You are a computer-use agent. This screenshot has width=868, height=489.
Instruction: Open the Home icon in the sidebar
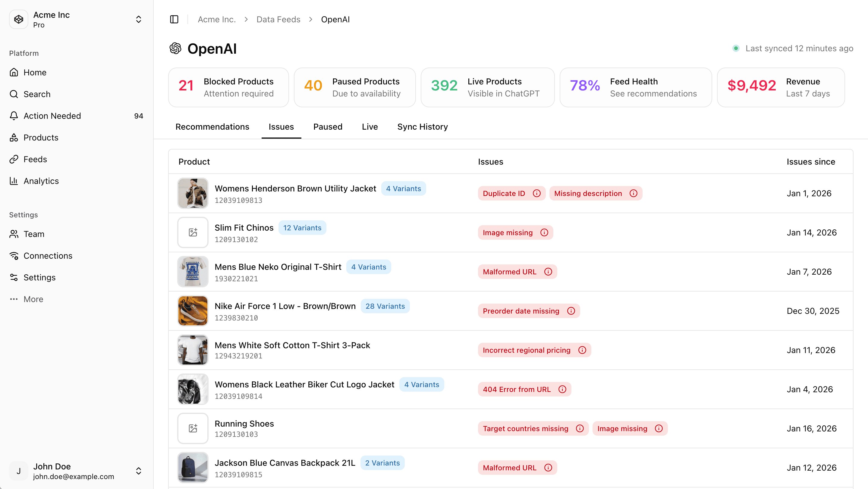(x=14, y=72)
